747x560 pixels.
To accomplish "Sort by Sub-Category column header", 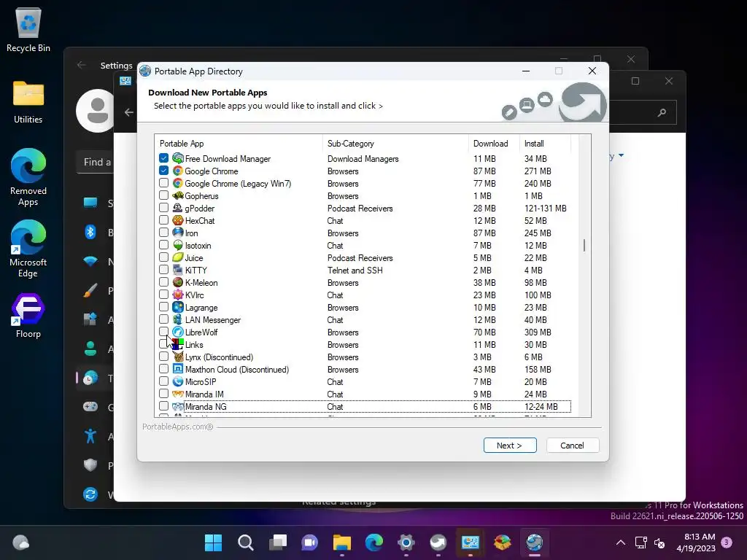I will [x=396, y=144].
